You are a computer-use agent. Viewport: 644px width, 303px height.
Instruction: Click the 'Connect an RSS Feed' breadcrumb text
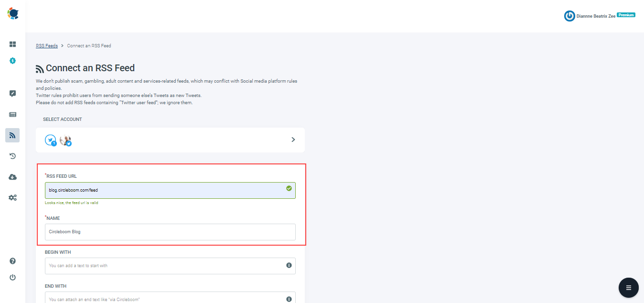pyautogui.click(x=89, y=46)
